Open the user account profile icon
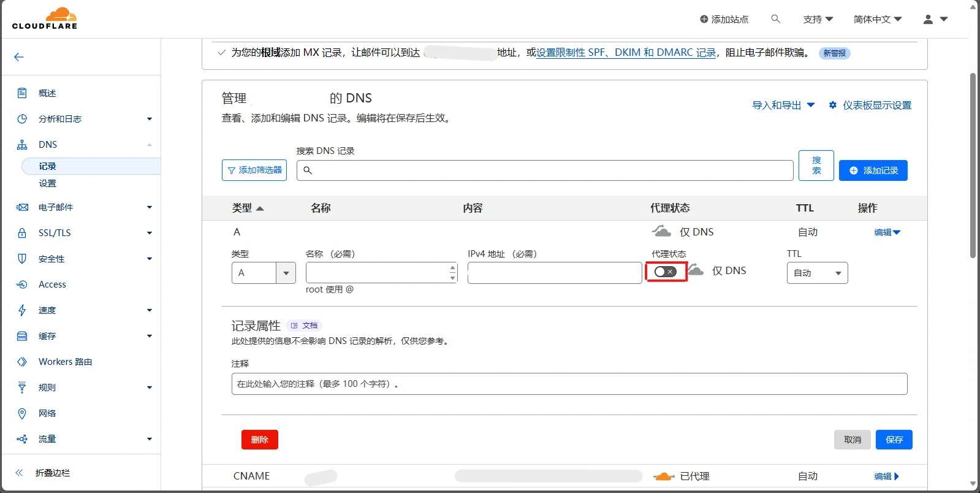Viewport: 980px width, 493px height. (x=928, y=20)
